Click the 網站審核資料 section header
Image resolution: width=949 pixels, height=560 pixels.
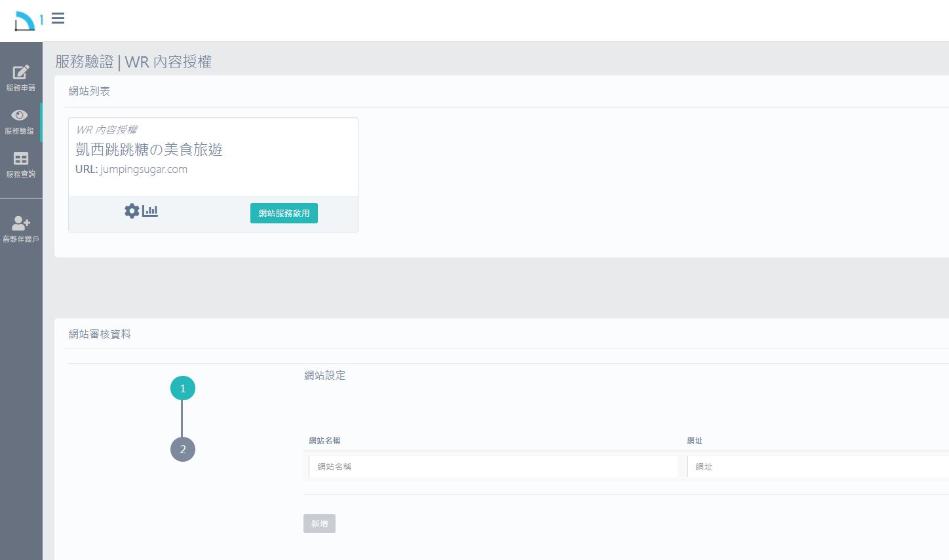coord(100,334)
